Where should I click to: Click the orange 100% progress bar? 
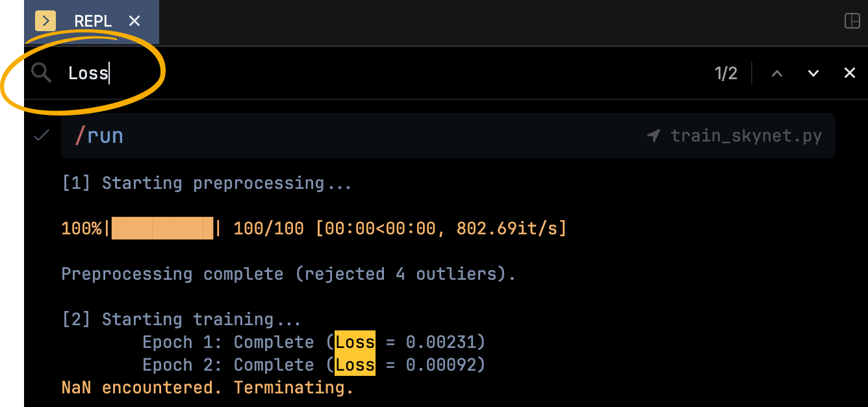click(x=162, y=228)
